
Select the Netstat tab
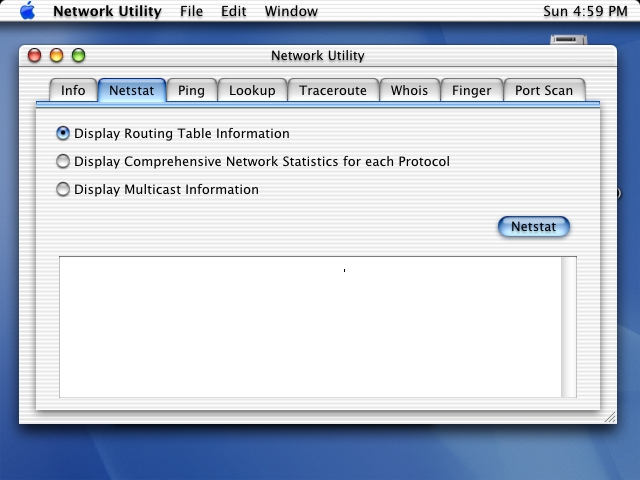coord(131,90)
